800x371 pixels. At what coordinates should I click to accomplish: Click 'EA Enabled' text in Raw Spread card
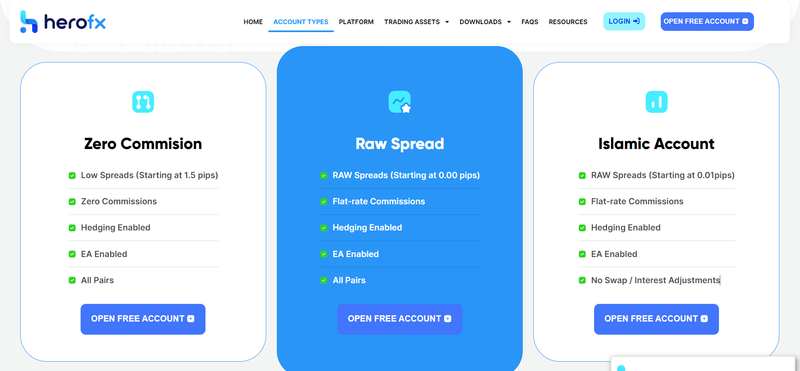(x=356, y=254)
